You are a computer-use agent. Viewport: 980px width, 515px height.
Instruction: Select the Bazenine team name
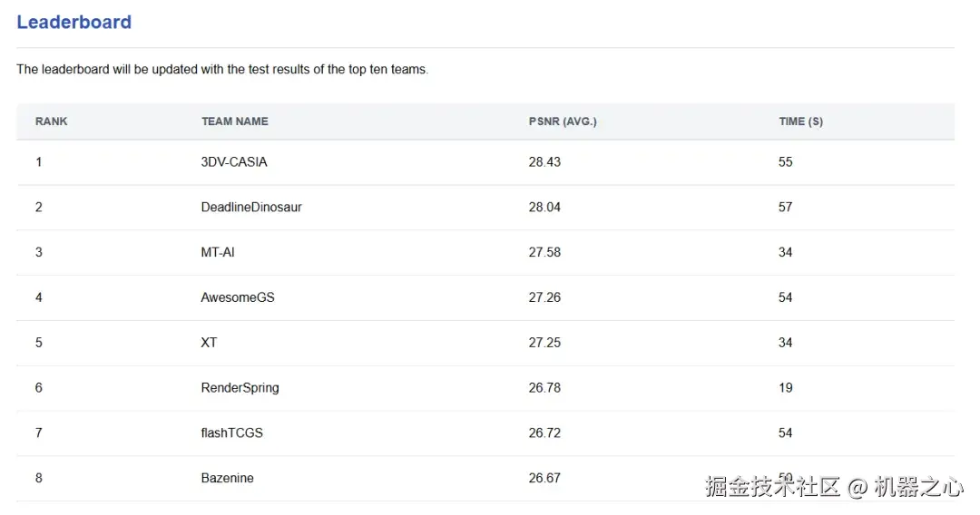click(228, 478)
